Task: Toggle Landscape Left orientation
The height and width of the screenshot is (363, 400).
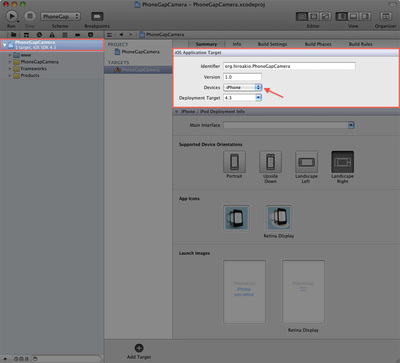Action: coord(306,162)
